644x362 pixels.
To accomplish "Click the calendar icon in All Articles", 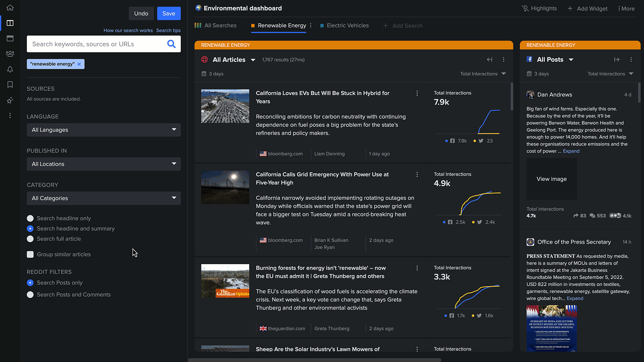I will pyautogui.click(x=204, y=74).
